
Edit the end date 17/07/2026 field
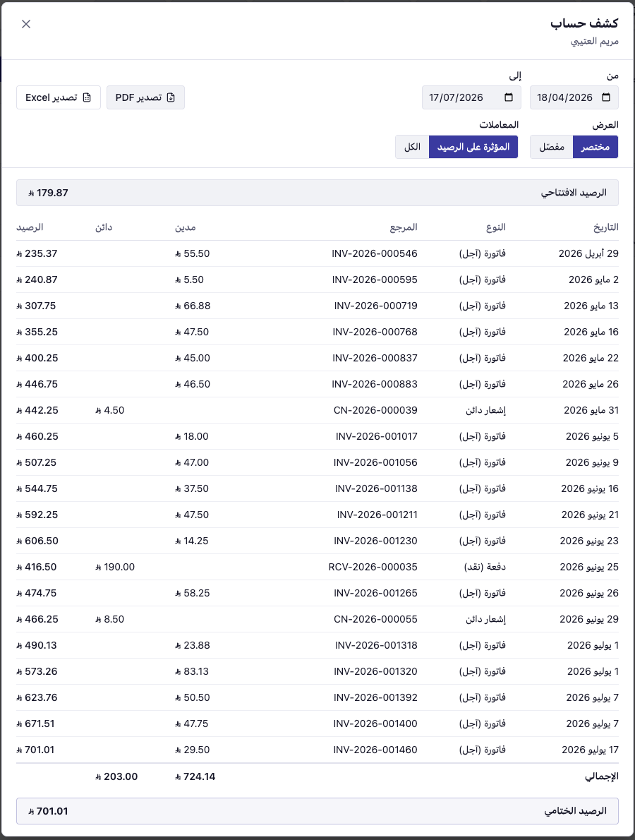tap(467, 97)
